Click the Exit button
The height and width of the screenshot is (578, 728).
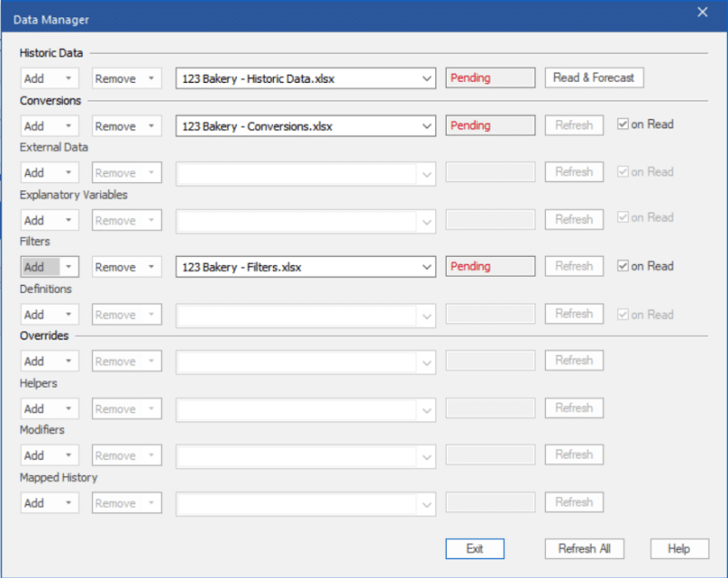coord(475,549)
